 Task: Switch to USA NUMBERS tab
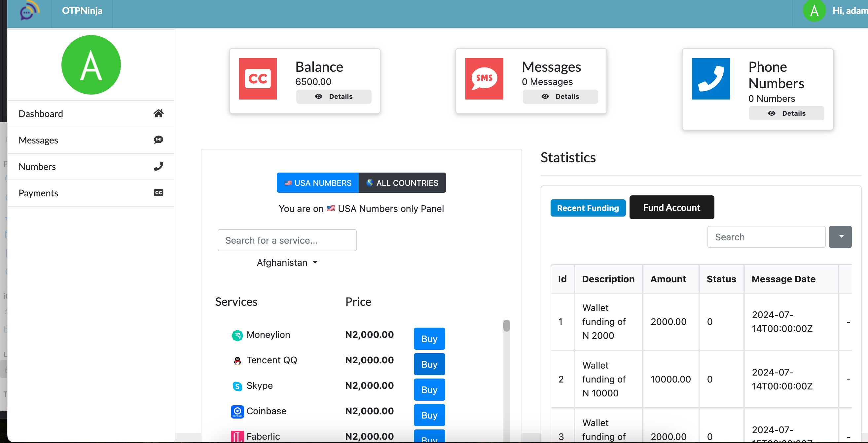(x=318, y=183)
